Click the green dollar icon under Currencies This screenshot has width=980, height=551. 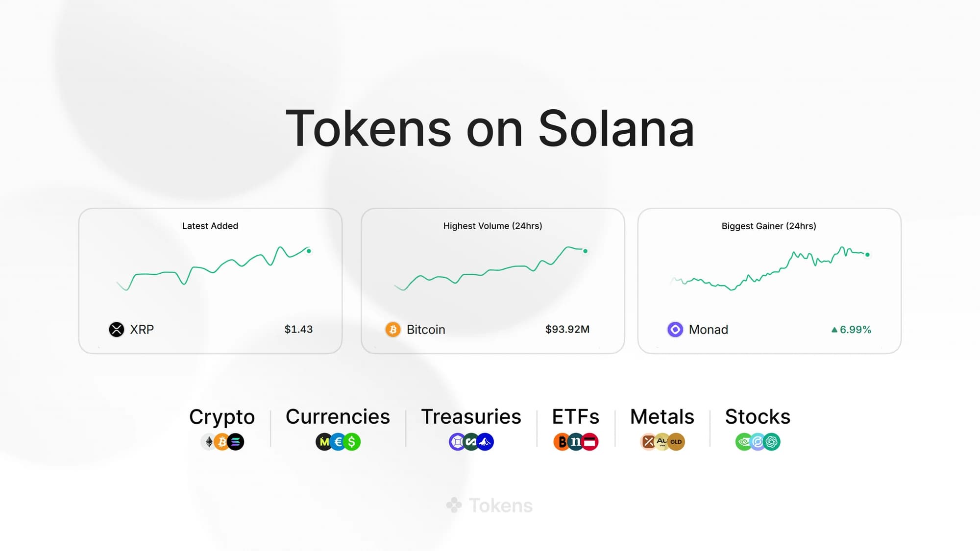tap(352, 442)
